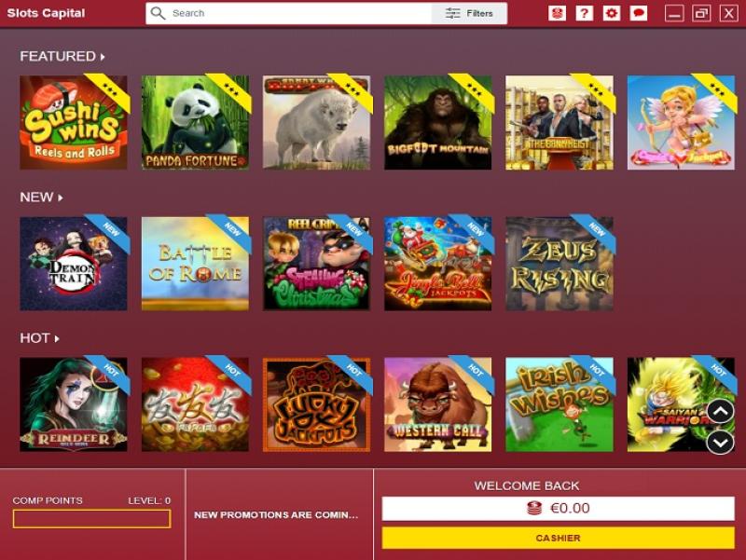Image resolution: width=746 pixels, height=560 pixels.
Task: Click into the Search input field
Action: pyautogui.click(x=299, y=13)
